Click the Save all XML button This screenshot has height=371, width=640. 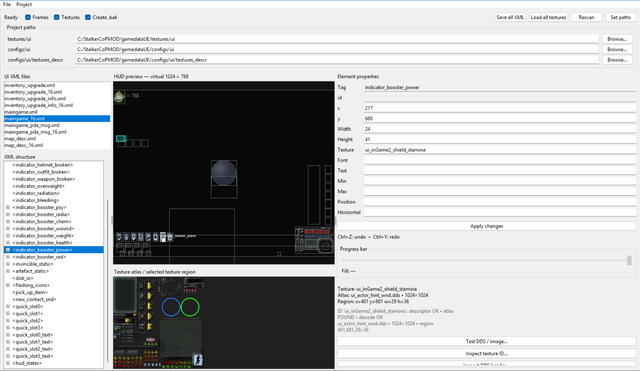coord(510,17)
